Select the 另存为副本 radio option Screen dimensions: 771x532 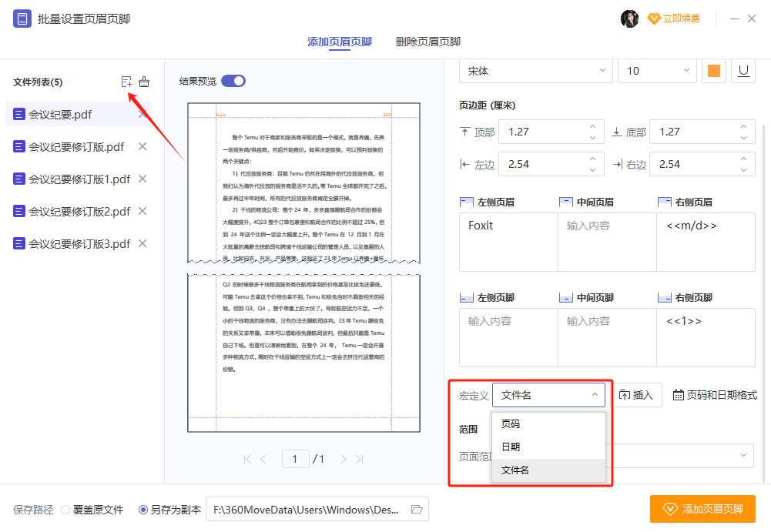[x=143, y=510]
